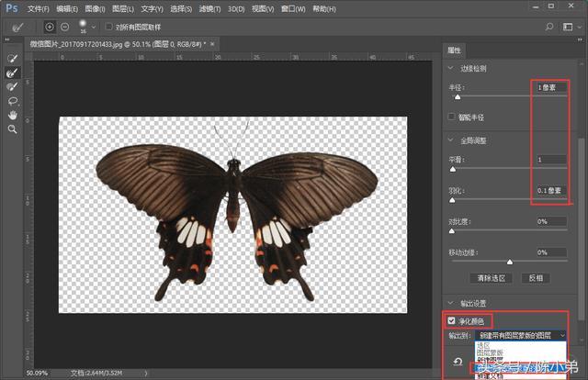Screen dimensions: 588x380
Task: Close the document tab 微信图片_20170917201433.jpg
Action: pos(212,44)
